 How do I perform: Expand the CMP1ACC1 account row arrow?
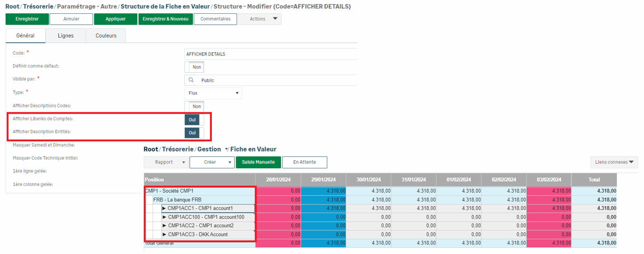pyautogui.click(x=164, y=208)
